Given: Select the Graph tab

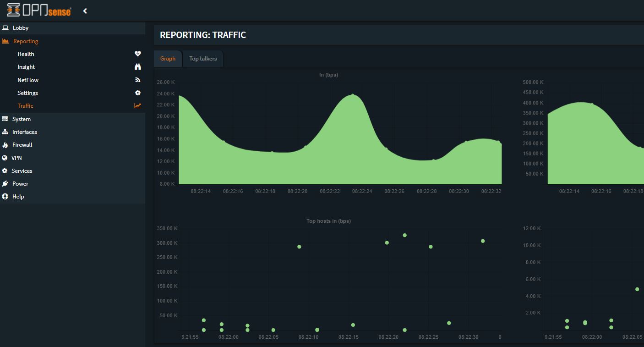Looking at the screenshot, I should (x=168, y=59).
